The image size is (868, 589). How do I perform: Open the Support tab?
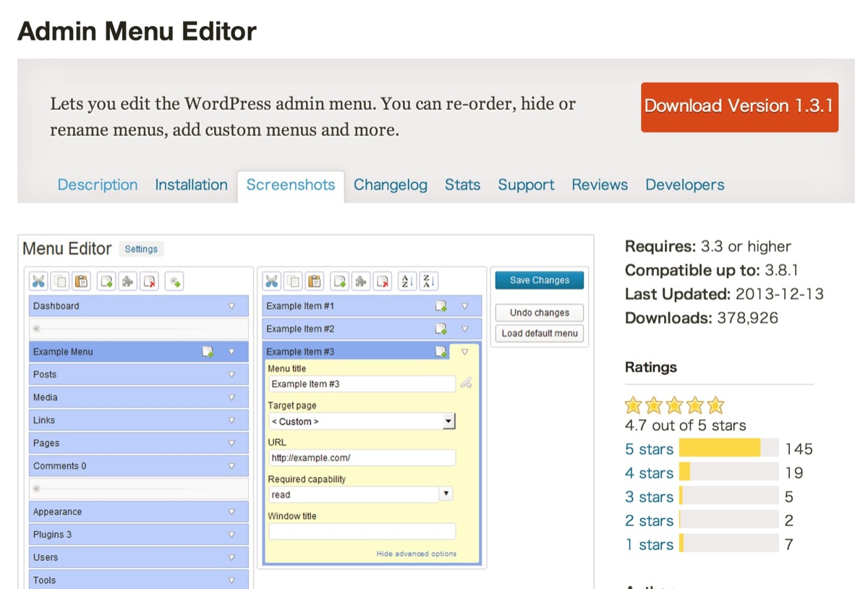click(x=526, y=185)
